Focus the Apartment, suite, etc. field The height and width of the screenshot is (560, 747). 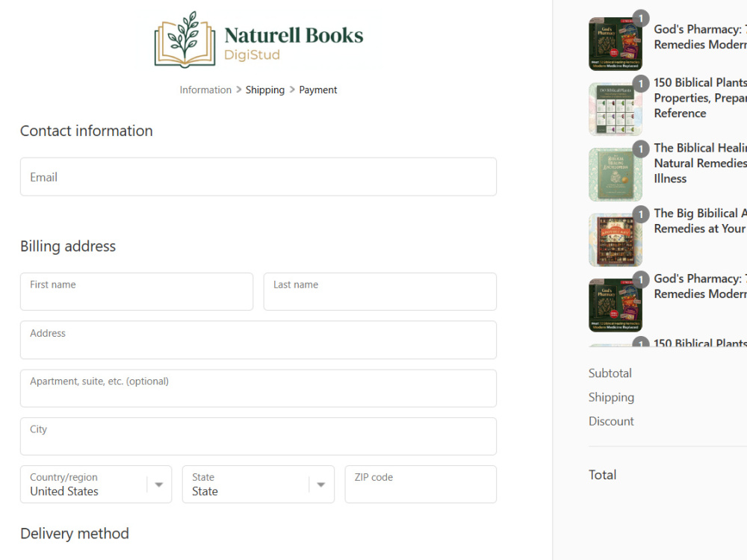[258, 388]
